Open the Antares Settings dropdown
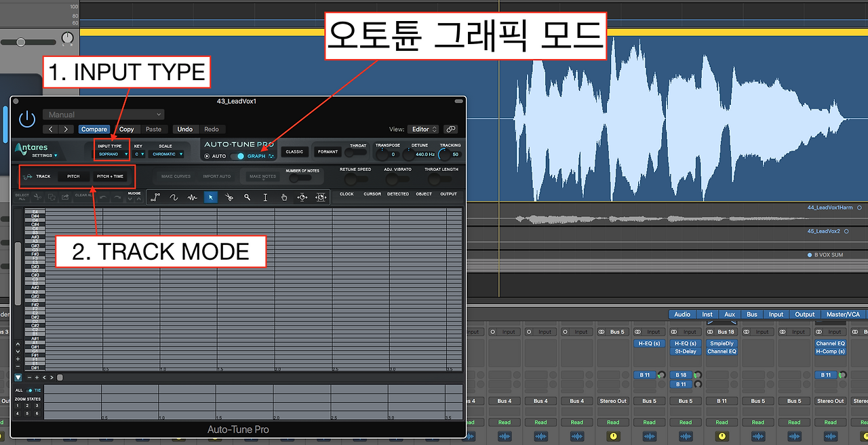Screen dimensions: 868x445 click(45, 155)
